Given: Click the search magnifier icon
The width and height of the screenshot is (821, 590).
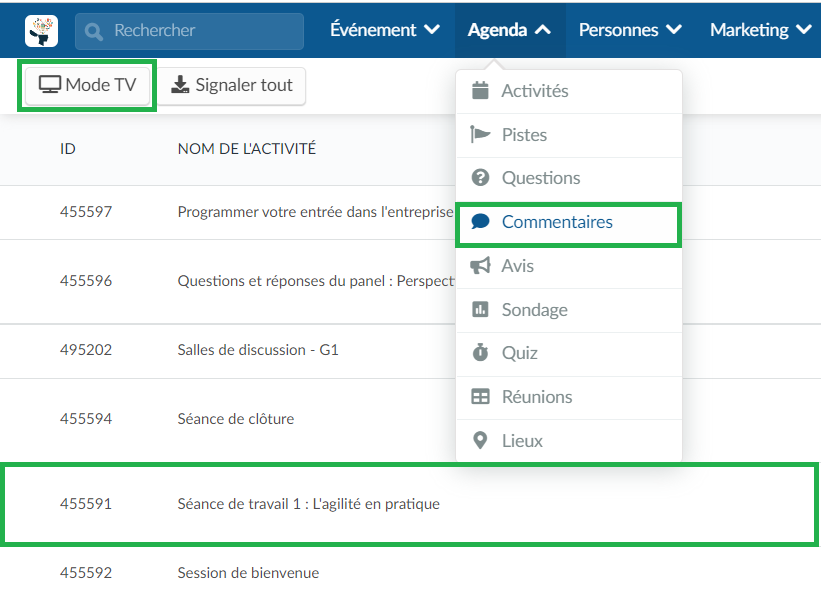Looking at the screenshot, I should point(94,31).
